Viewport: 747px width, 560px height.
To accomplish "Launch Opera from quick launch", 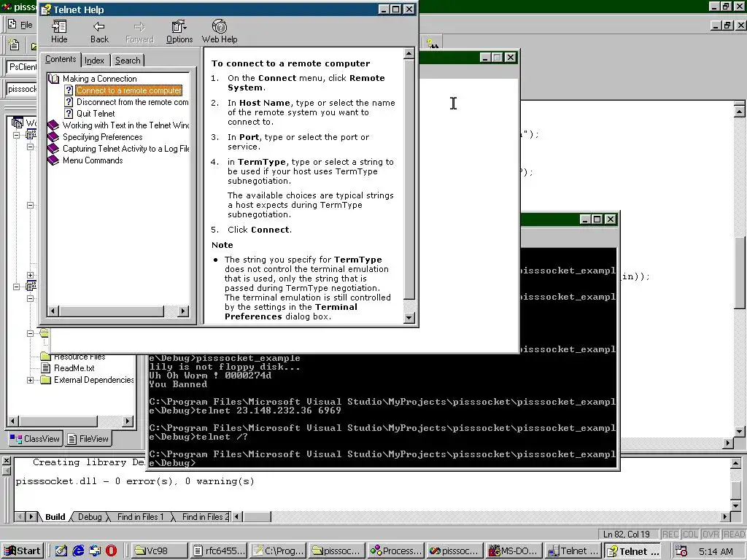I will [111, 551].
